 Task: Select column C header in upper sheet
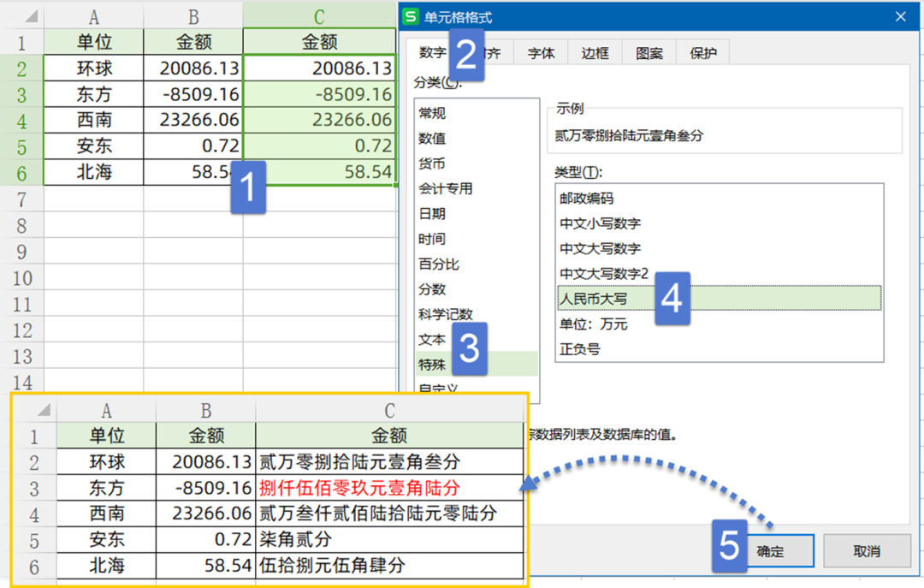(319, 16)
